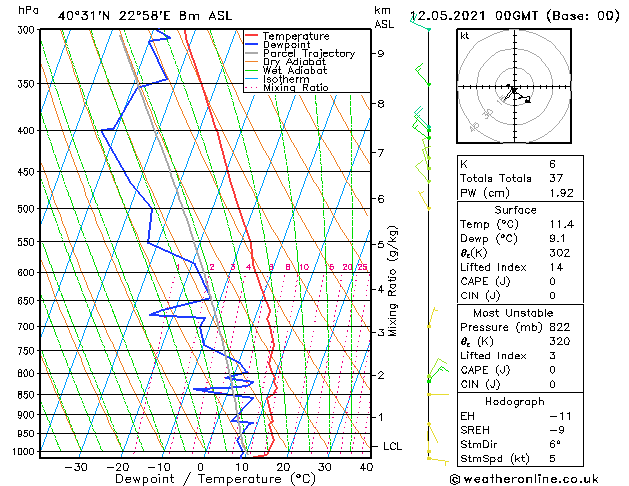629x486 pixels.
Task: Click the -30 temperature axis label
Action: tap(76, 467)
